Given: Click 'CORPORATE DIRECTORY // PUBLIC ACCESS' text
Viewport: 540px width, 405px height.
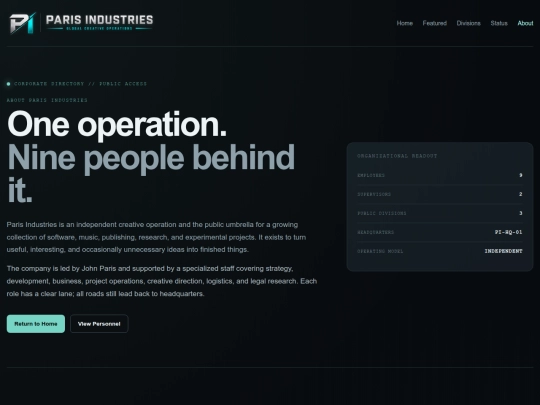Looking at the screenshot, I should 80,84.
